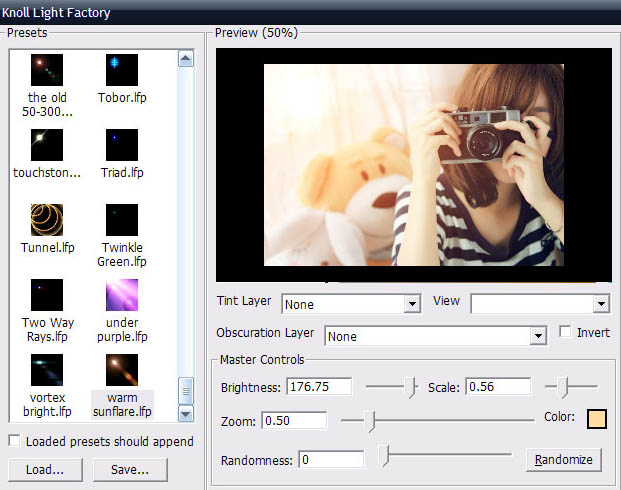
Task: Choose the Tobor.lfp preset icon
Action: 122,70
